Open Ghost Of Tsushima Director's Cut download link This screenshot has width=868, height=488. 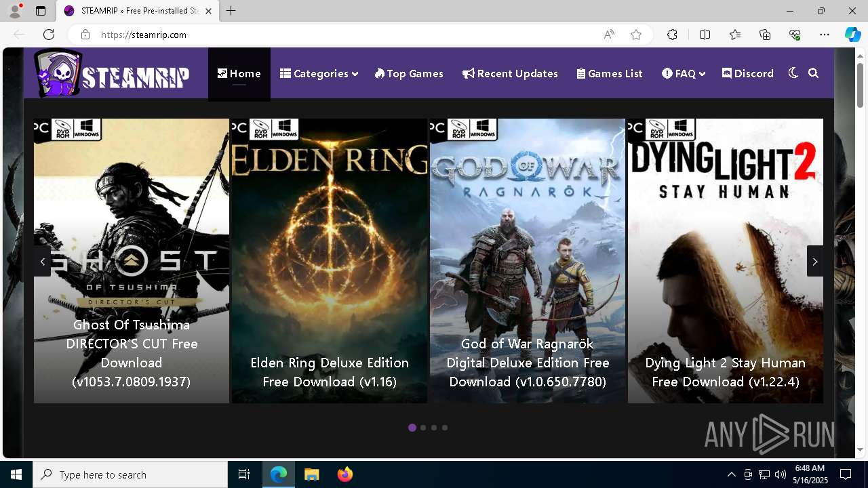[132, 353]
